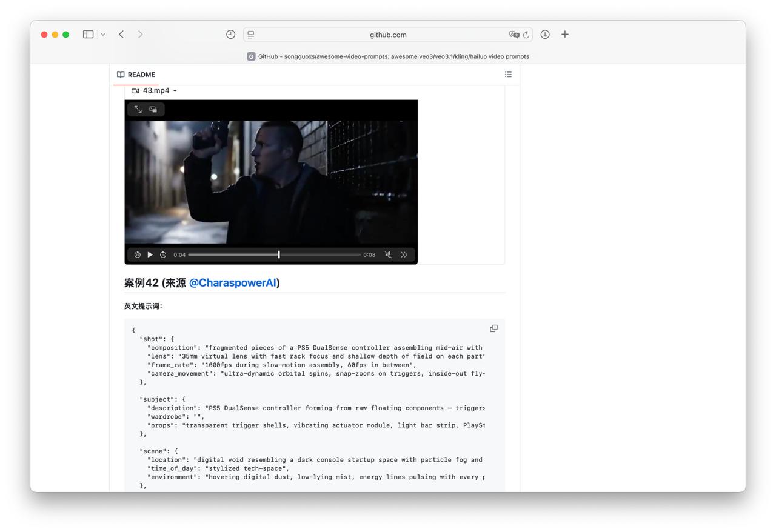Screen dimensions: 776x532
Task: Copy the JSON prompt code block
Action: point(493,328)
